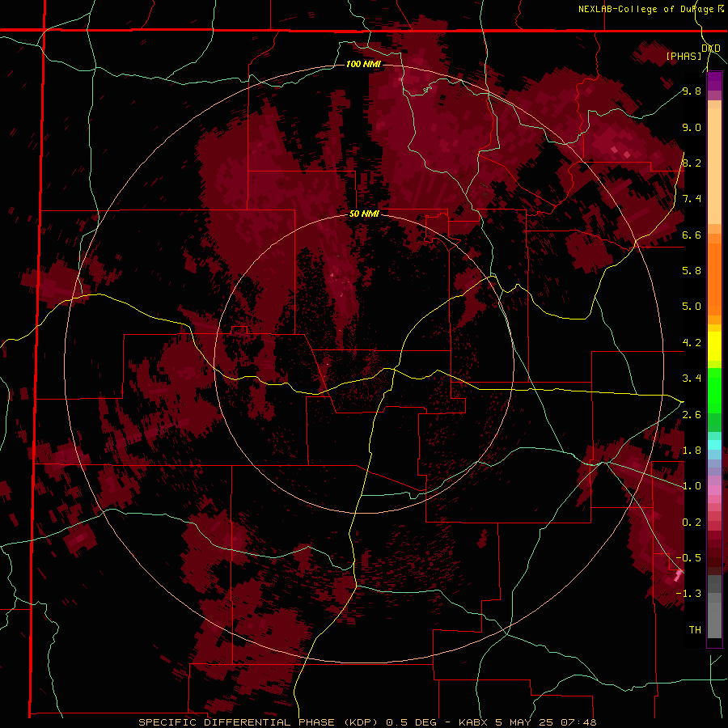Click the 100 NMI range ring label
The height and width of the screenshot is (728, 728).
pos(363,64)
